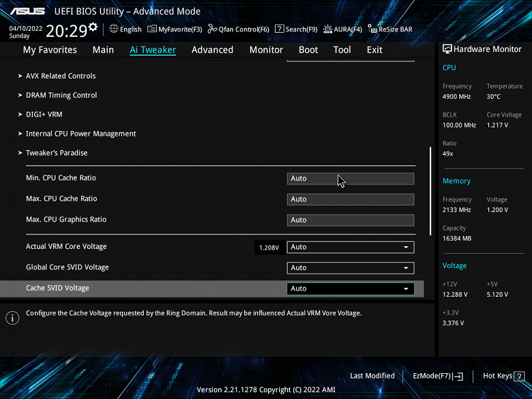
Task: Click the +5V 5.120 V reading
Action: [497, 295]
